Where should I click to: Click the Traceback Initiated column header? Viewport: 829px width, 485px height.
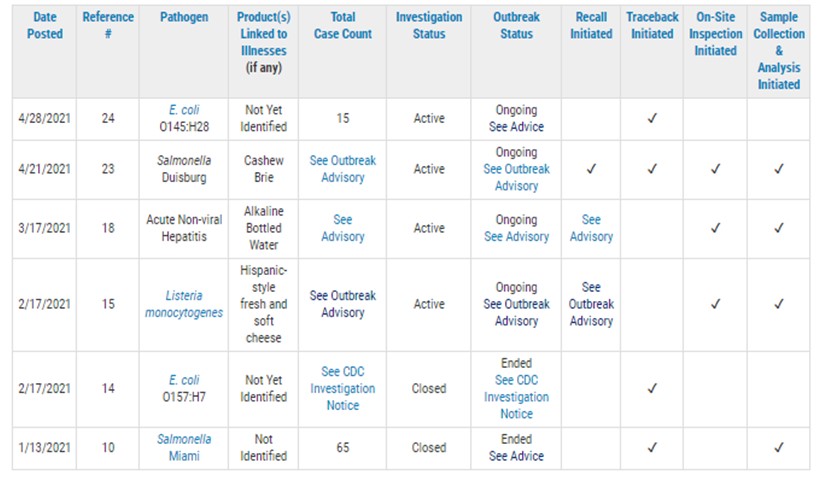click(x=652, y=26)
